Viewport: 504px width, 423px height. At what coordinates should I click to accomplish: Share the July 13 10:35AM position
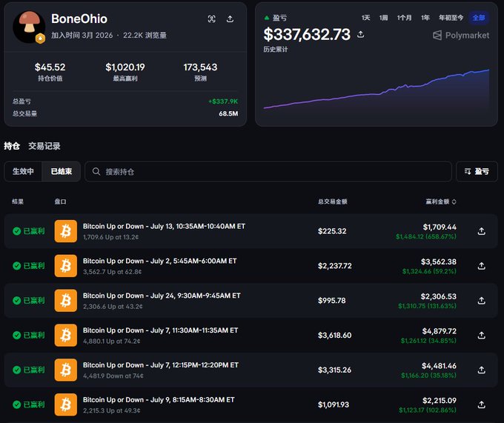(x=482, y=231)
